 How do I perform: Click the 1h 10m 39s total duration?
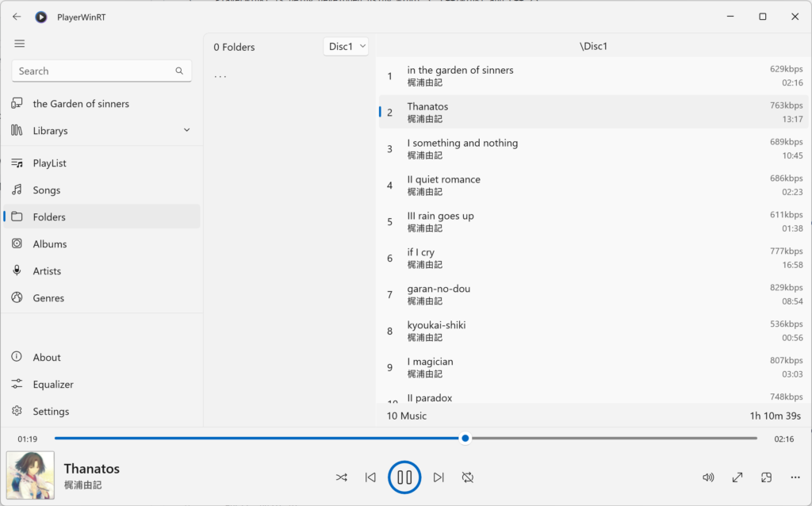(x=776, y=416)
